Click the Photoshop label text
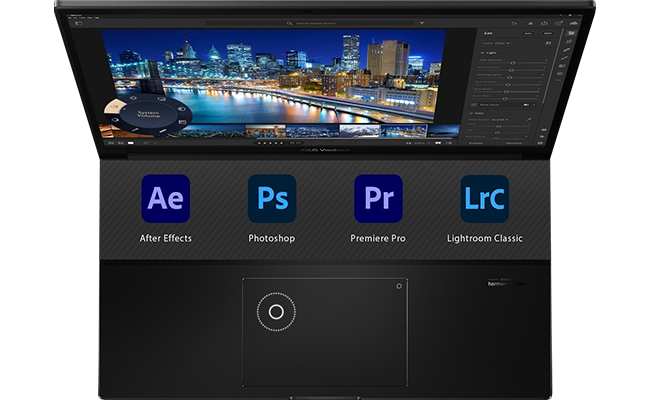650x400 pixels. [272, 238]
